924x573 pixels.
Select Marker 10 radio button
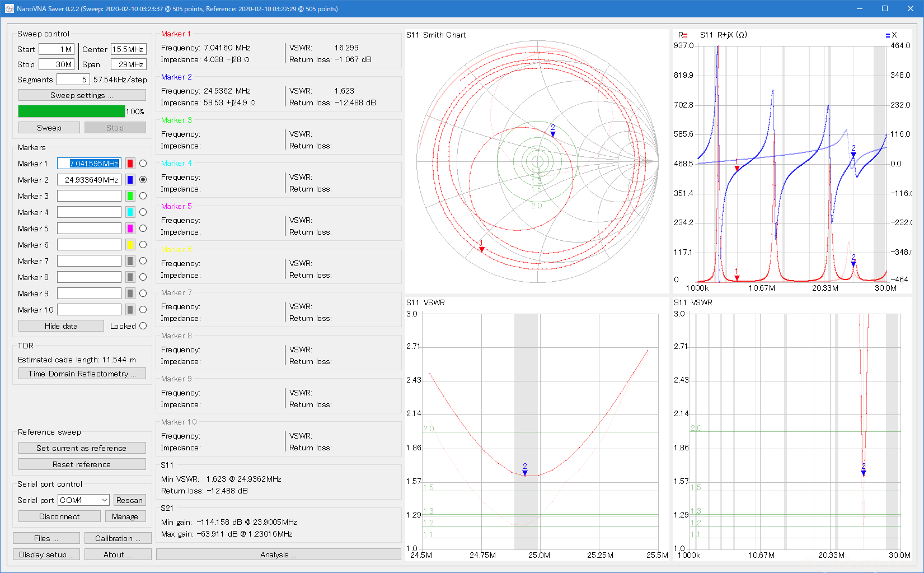tap(143, 310)
